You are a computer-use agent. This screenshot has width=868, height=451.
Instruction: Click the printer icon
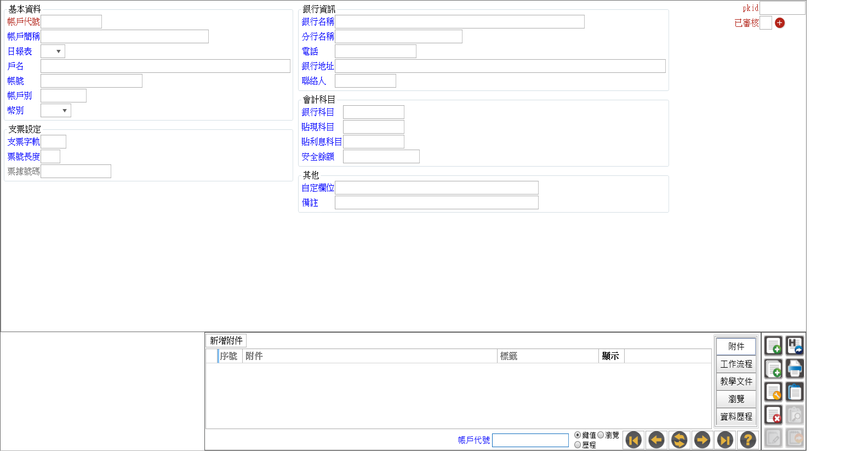point(795,369)
